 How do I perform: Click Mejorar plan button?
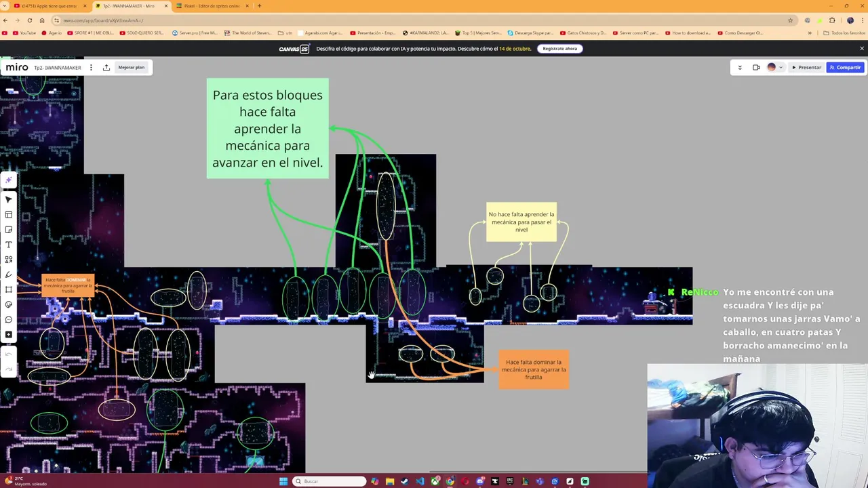coord(131,67)
